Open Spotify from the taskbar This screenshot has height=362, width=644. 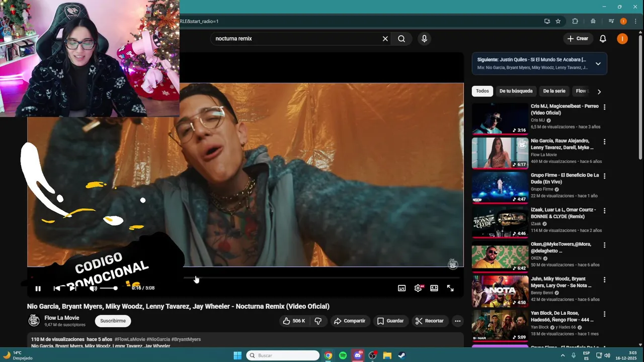tap(343, 355)
